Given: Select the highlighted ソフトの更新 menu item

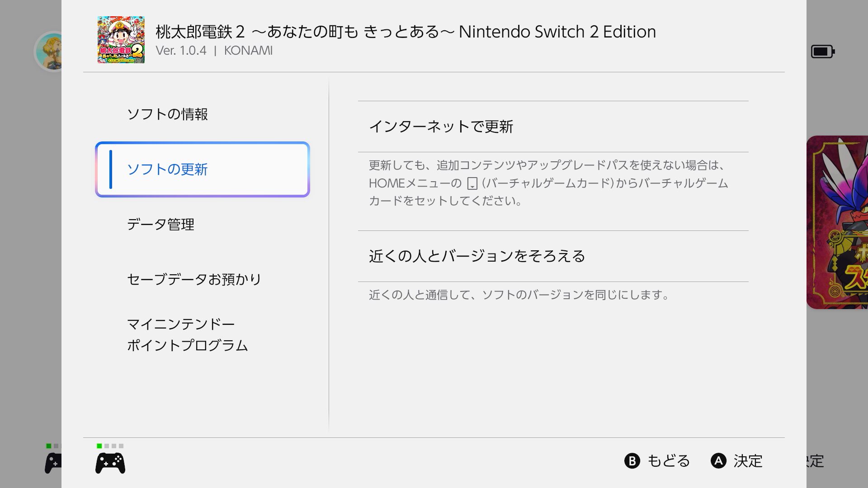Looking at the screenshot, I should point(203,169).
